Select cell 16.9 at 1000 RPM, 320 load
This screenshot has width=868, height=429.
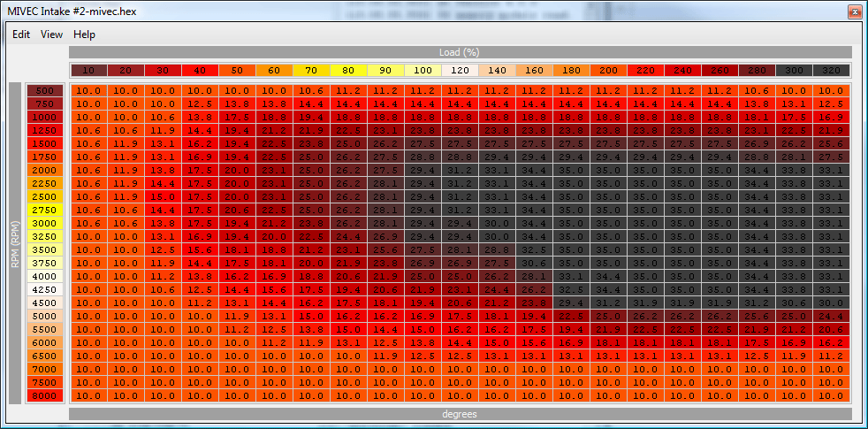(831, 117)
